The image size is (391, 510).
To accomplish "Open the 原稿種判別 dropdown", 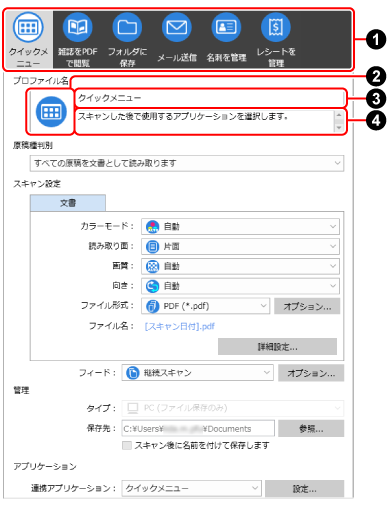I will coord(187,163).
